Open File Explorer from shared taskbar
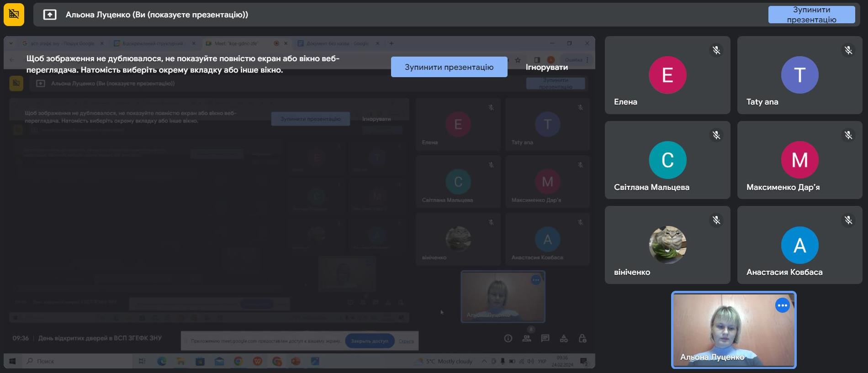 tap(181, 361)
